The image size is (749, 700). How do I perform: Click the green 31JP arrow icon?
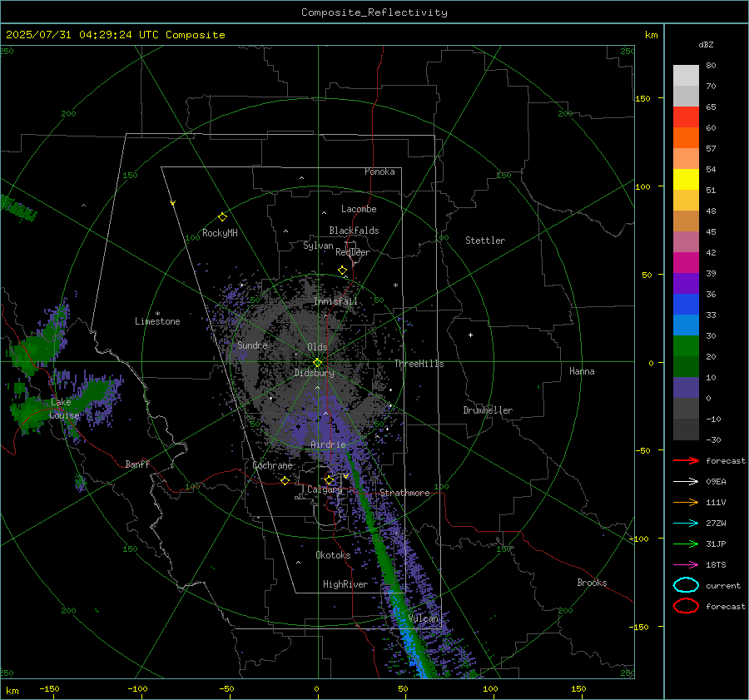coord(686,544)
